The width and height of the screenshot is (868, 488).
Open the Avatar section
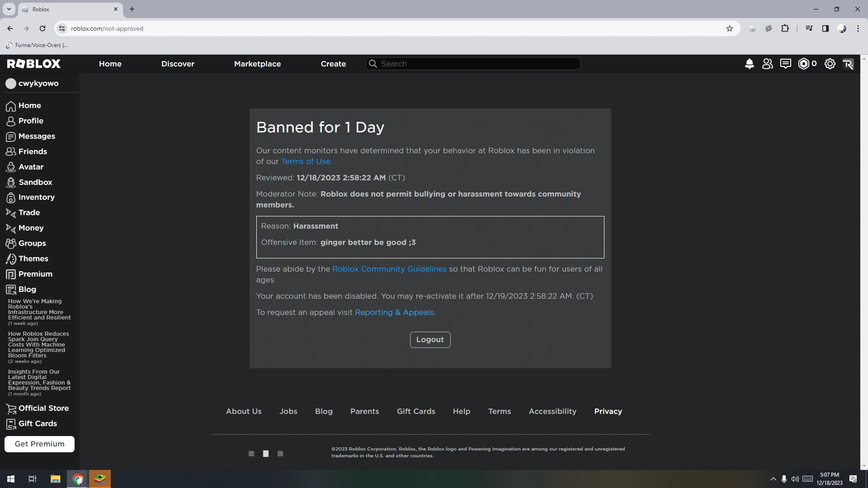point(31,167)
